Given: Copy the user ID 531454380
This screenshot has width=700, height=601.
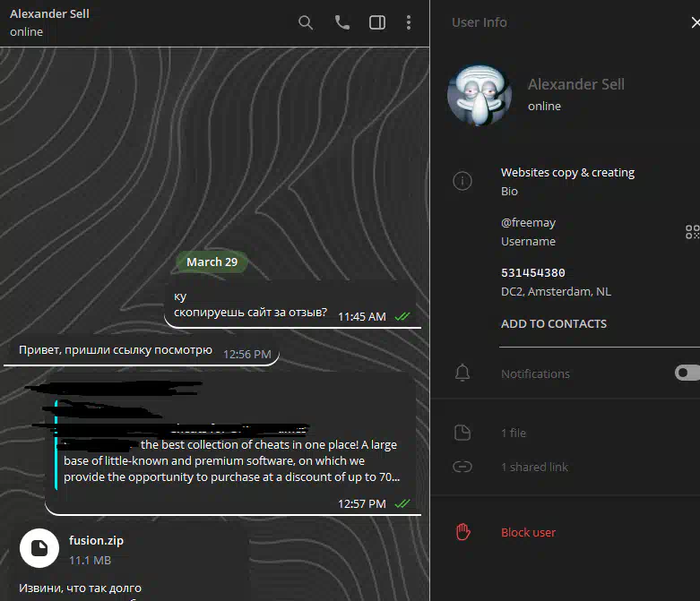Looking at the screenshot, I should [532, 272].
